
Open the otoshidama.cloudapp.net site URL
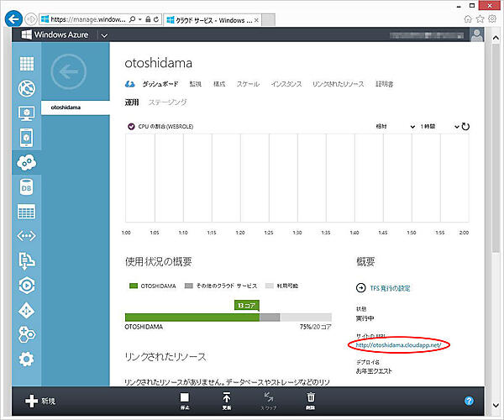397,345
